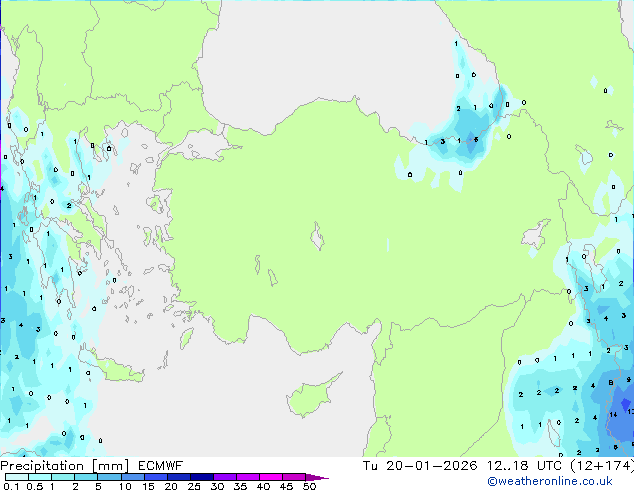Select the 30–35 mm purple legend box
This screenshot has width=634, height=490.
coord(224,477)
